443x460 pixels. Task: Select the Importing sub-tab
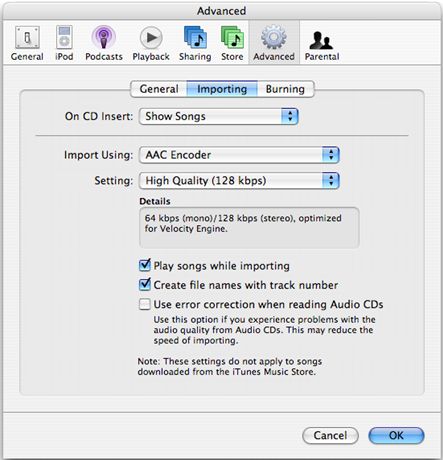[x=222, y=89]
